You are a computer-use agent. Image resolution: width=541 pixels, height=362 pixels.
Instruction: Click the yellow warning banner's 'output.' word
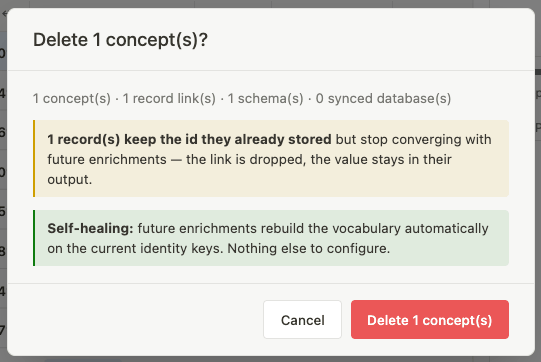coord(70,179)
